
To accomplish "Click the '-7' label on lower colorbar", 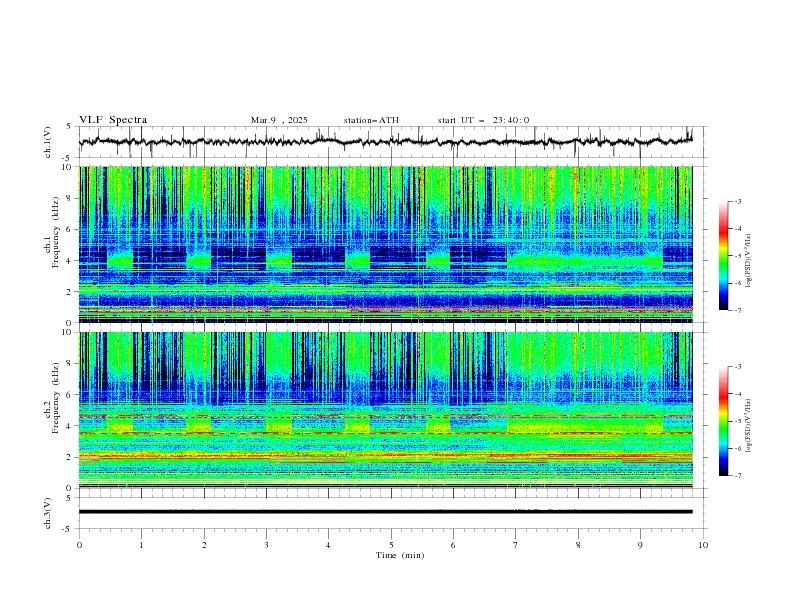I will [737, 475].
